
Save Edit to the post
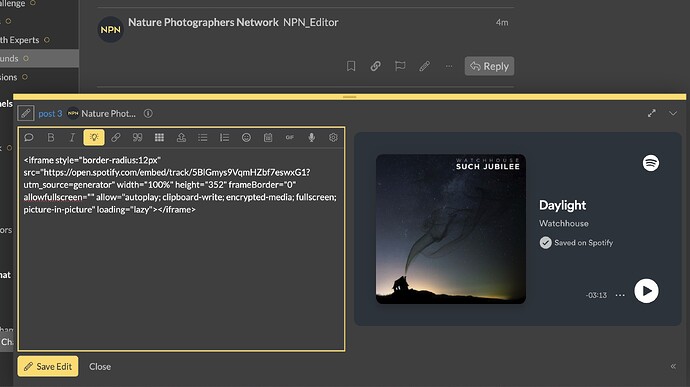point(48,366)
